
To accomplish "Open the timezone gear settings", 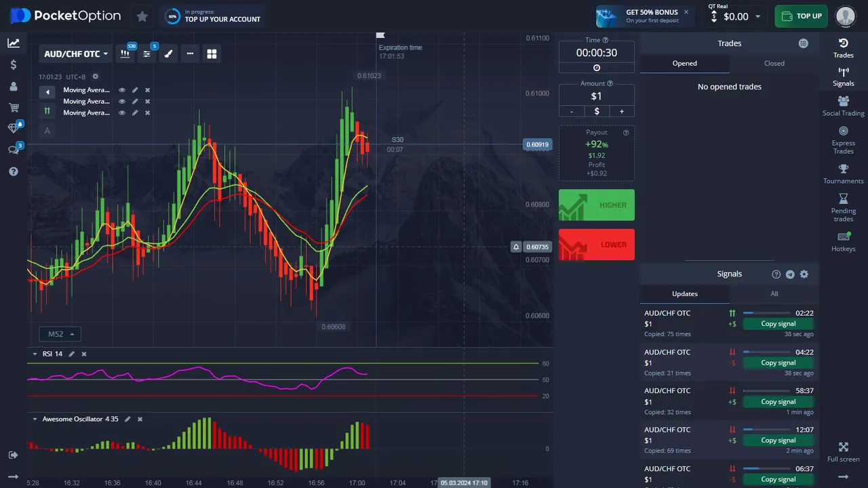I will coord(96,77).
